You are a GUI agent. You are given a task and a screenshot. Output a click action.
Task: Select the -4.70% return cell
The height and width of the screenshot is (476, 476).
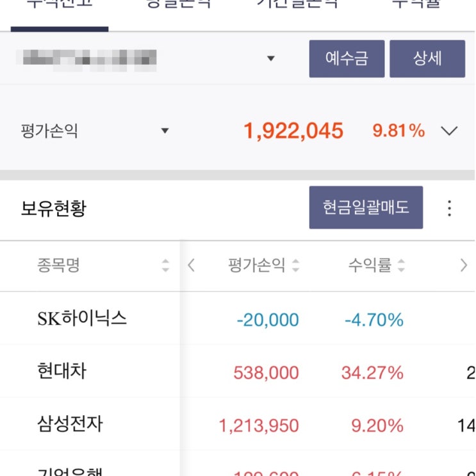[374, 320]
